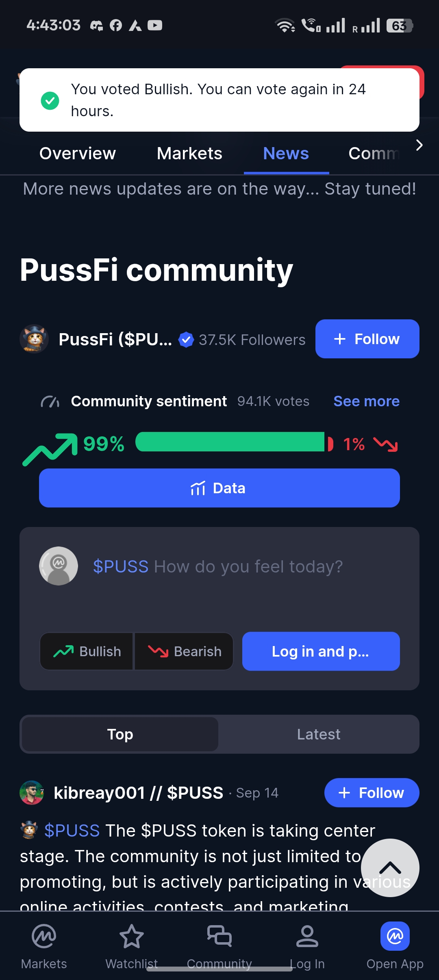The height and width of the screenshot is (980, 439).
Task: Tap the PussFi cat profile avatar
Action: coord(34,339)
